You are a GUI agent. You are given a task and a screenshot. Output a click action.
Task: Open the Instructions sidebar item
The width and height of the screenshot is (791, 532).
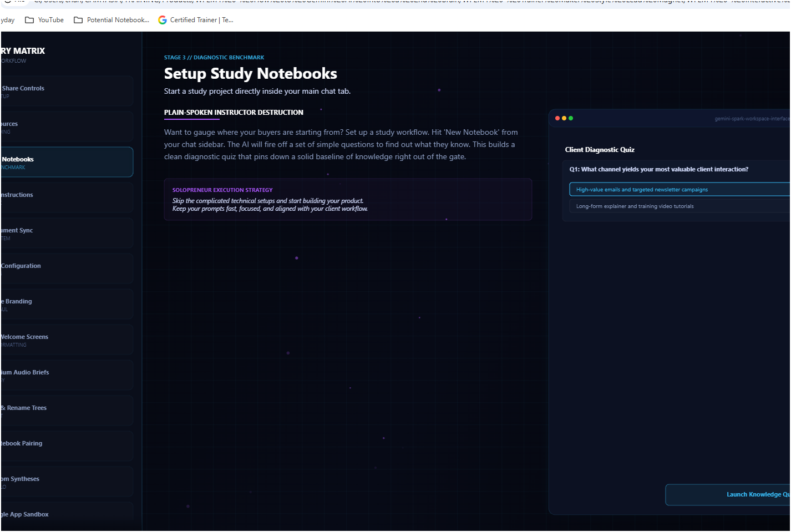click(67, 197)
